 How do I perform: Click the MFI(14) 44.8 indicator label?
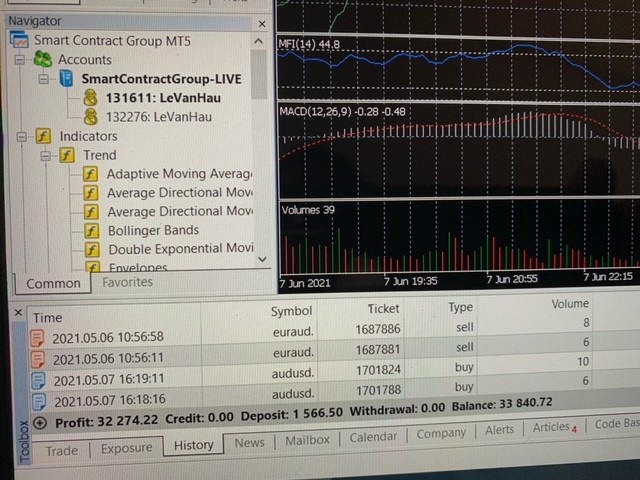[x=309, y=44]
